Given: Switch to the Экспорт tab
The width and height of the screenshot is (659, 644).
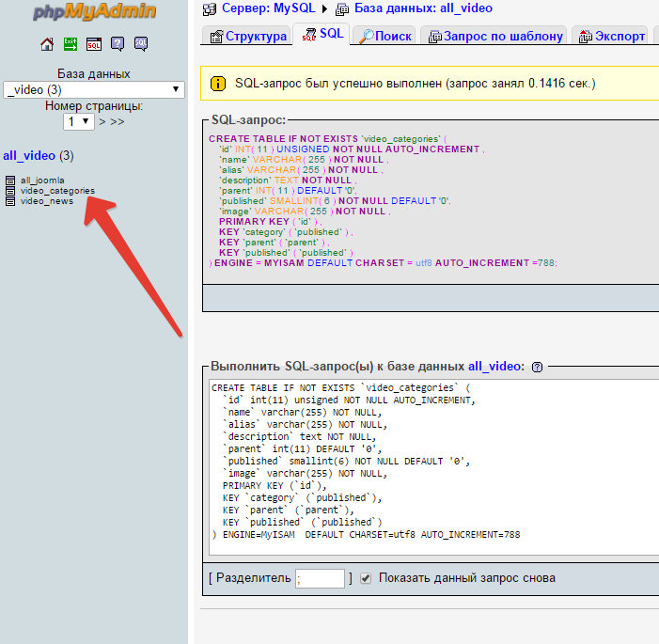Looking at the screenshot, I should (610, 36).
